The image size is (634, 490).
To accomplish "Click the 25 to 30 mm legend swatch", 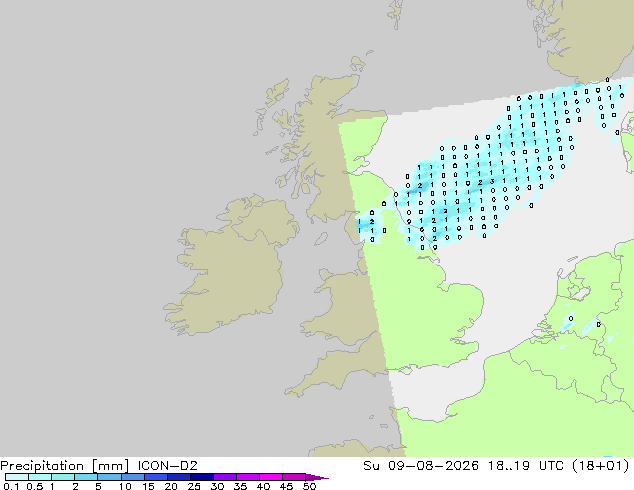I will [201, 477].
